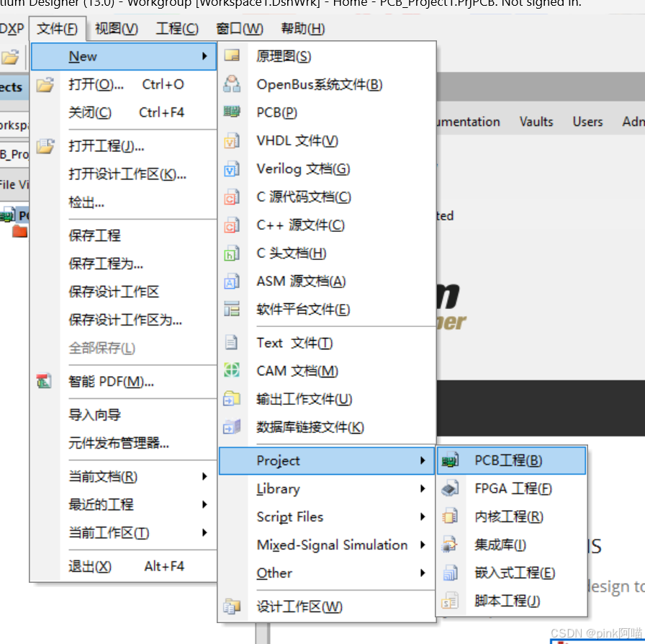Click the Text file icon
This screenshot has width=645, height=644.
tap(232, 342)
